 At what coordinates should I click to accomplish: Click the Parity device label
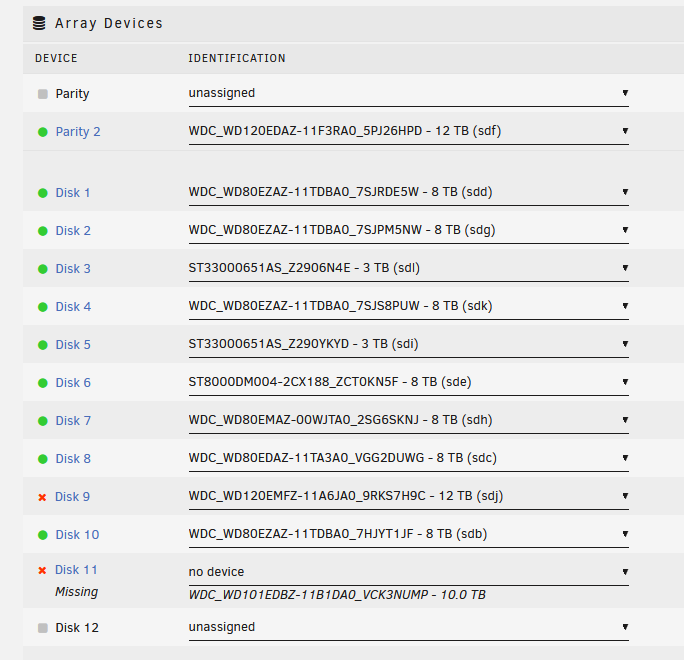tap(72, 94)
